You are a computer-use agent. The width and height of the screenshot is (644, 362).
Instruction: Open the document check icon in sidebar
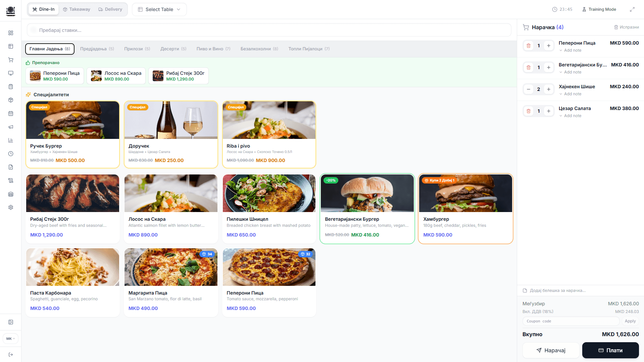[11, 167]
